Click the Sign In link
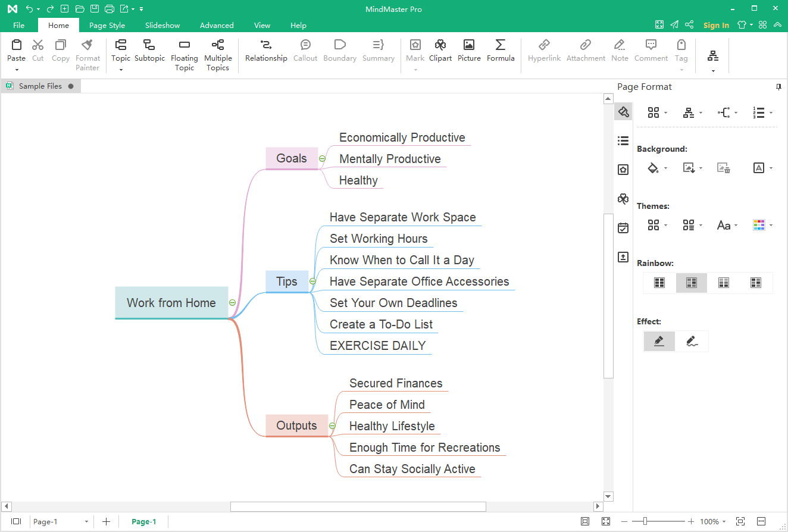The width and height of the screenshot is (788, 532). [716, 25]
